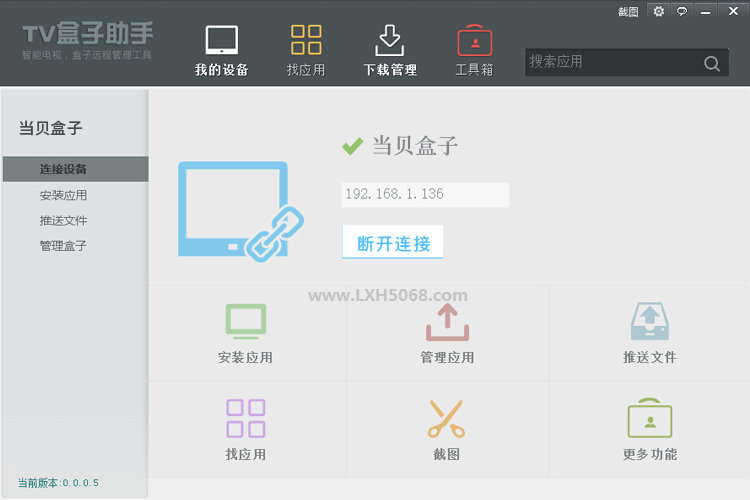This screenshot has height=500, width=750.
Task: Click the magnifier search icon
Action: pos(712,63)
